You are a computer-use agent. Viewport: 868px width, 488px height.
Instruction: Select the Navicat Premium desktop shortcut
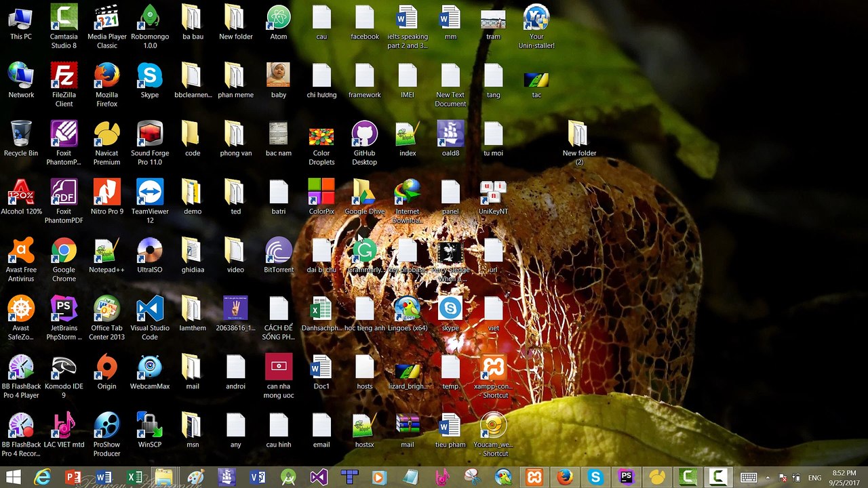click(x=107, y=143)
